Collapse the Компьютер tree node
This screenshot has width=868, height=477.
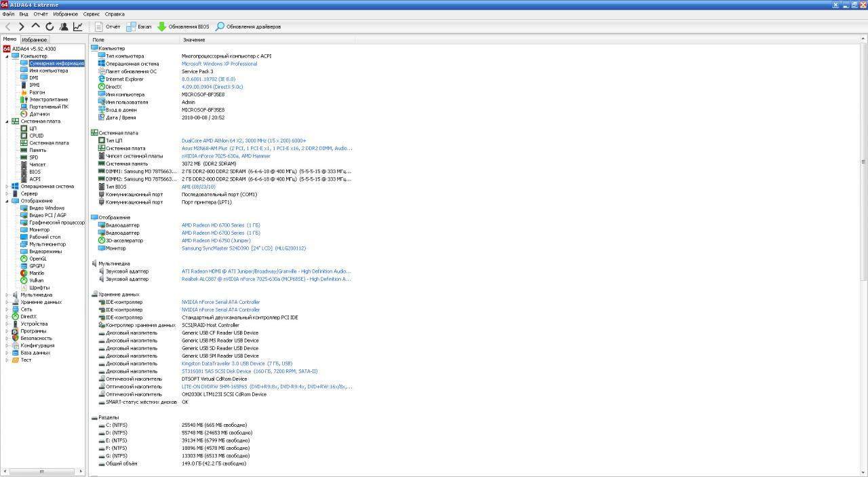(7, 56)
